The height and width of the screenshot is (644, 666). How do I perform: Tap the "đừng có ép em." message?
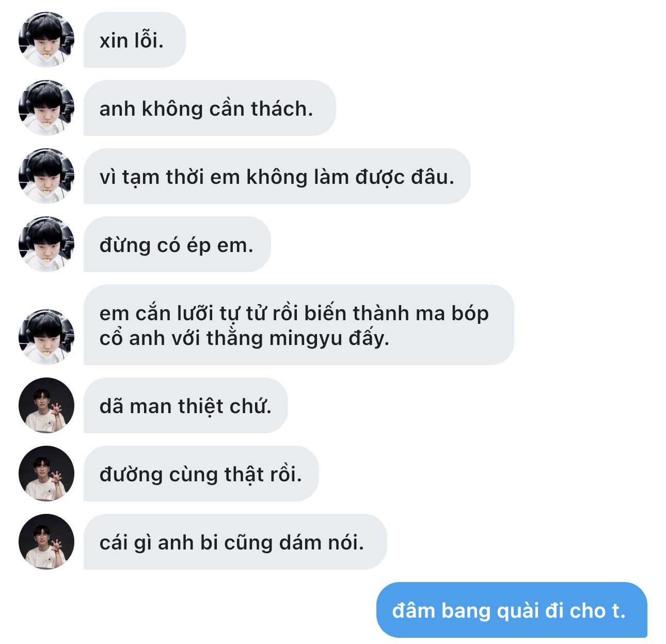(177, 244)
